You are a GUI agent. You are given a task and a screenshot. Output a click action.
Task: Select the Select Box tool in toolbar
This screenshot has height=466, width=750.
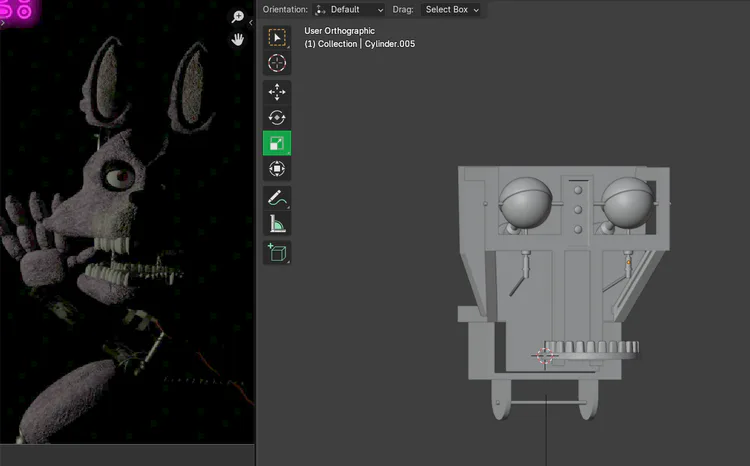pyautogui.click(x=277, y=37)
